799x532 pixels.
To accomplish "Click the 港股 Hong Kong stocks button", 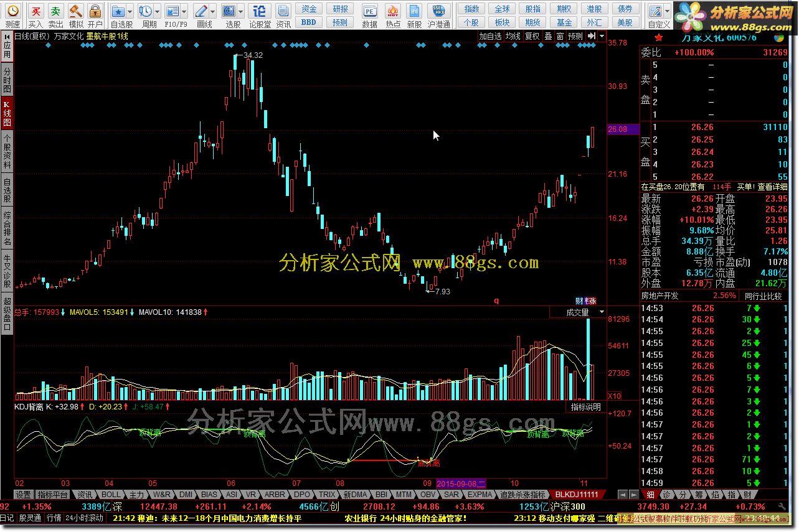I will pos(595,9).
